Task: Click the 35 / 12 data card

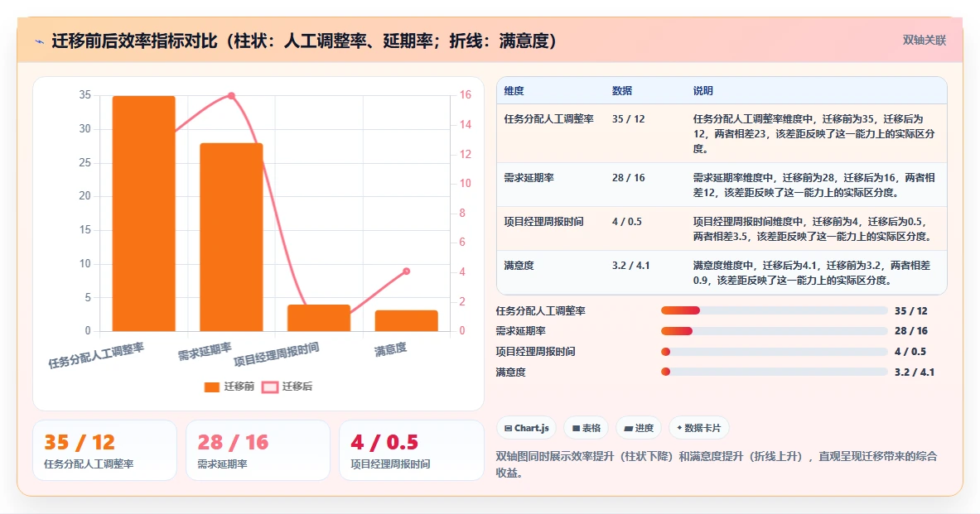Action: pyautogui.click(x=104, y=450)
